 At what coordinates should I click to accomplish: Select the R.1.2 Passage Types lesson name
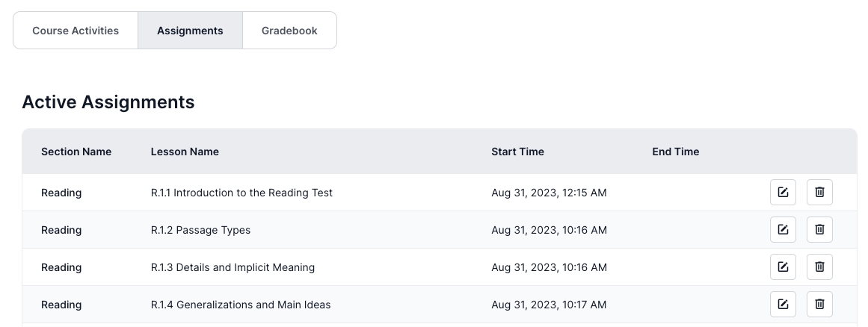pyautogui.click(x=200, y=230)
